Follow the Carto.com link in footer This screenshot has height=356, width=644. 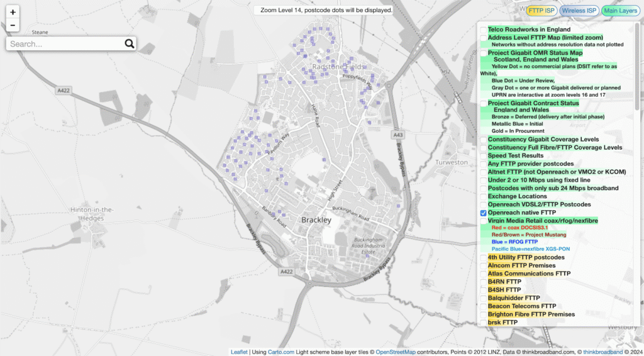[281, 352]
